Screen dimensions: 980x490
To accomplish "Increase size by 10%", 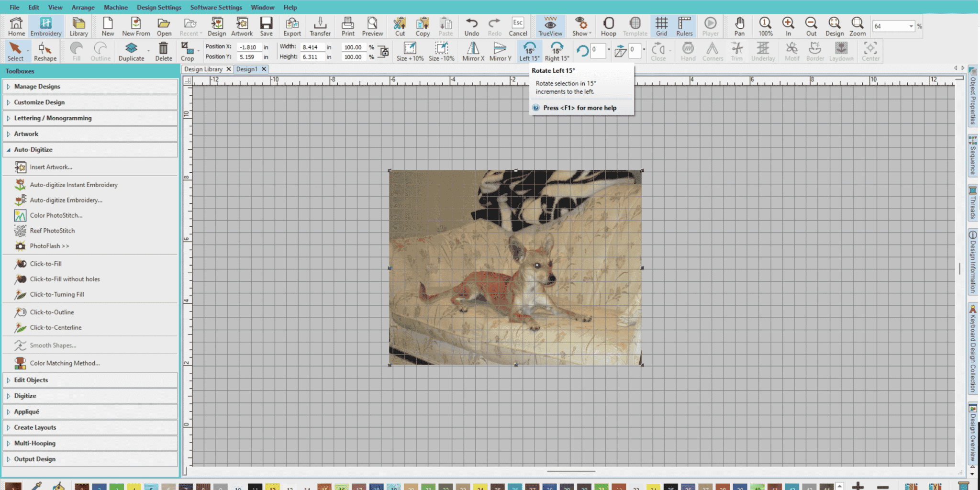I will tap(410, 51).
